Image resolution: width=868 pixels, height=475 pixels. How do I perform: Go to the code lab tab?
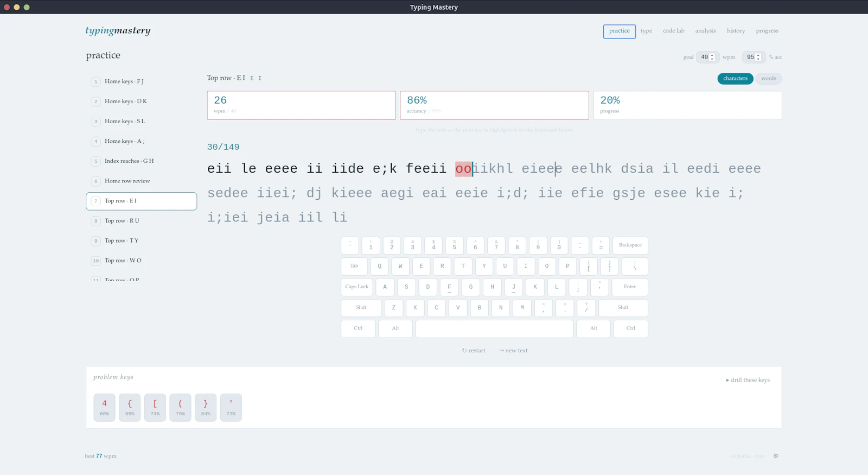[673, 31]
